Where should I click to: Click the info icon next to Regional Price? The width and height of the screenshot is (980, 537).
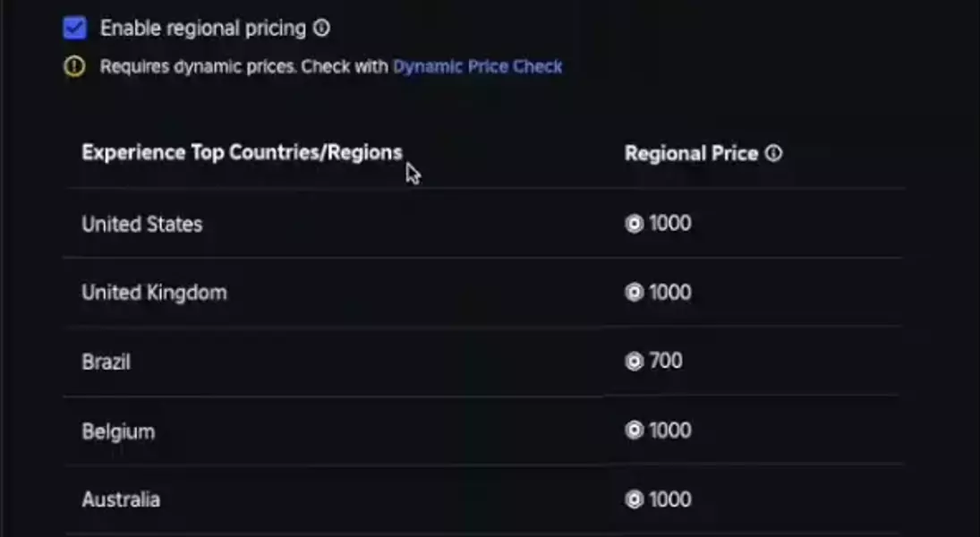(774, 153)
